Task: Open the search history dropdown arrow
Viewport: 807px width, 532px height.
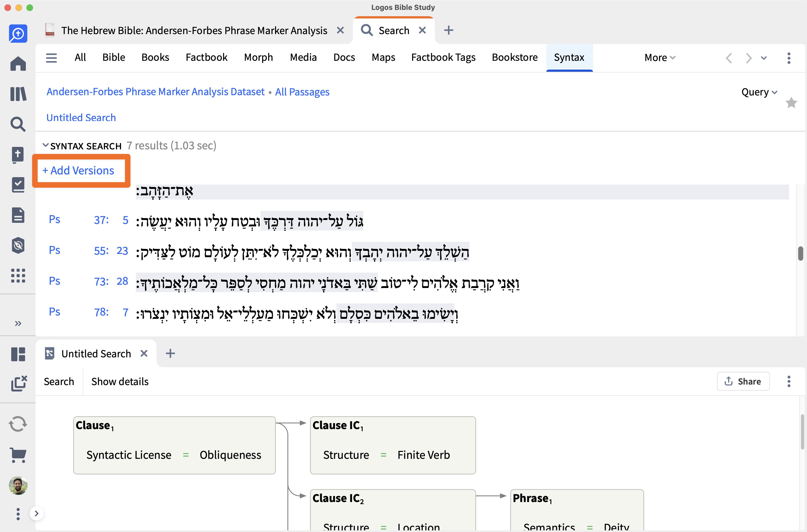Action: (x=764, y=58)
